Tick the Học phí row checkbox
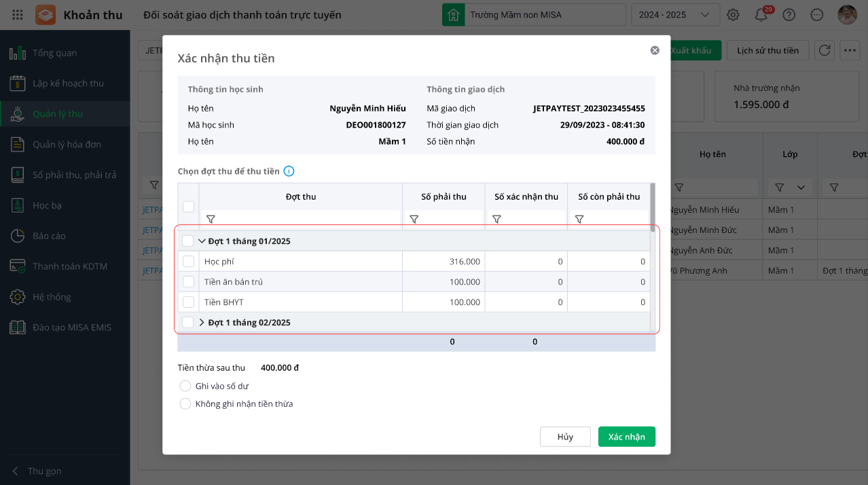Image resolution: width=868 pixels, height=485 pixels. [188, 262]
